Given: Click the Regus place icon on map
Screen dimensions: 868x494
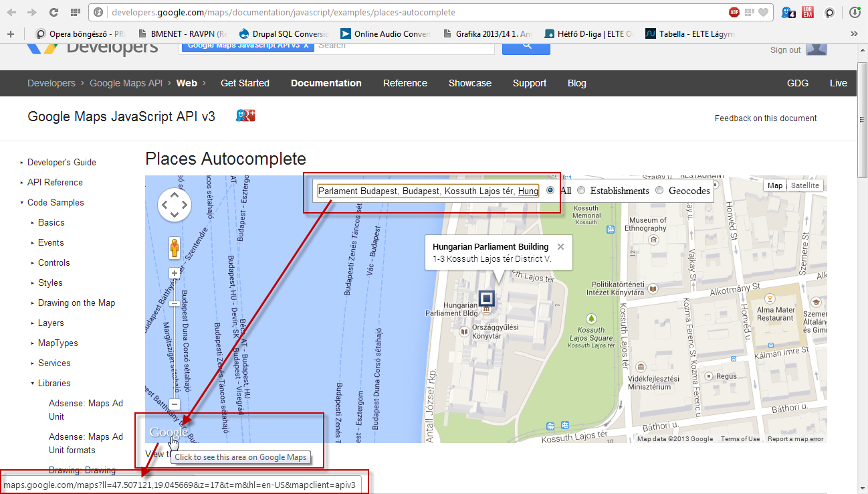Looking at the screenshot, I should point(709,376).
